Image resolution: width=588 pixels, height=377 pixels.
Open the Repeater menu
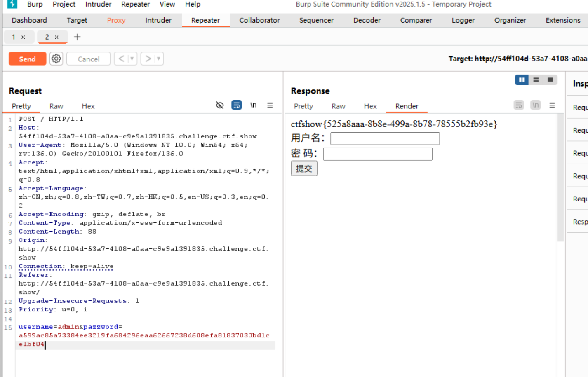pos(135,4)
